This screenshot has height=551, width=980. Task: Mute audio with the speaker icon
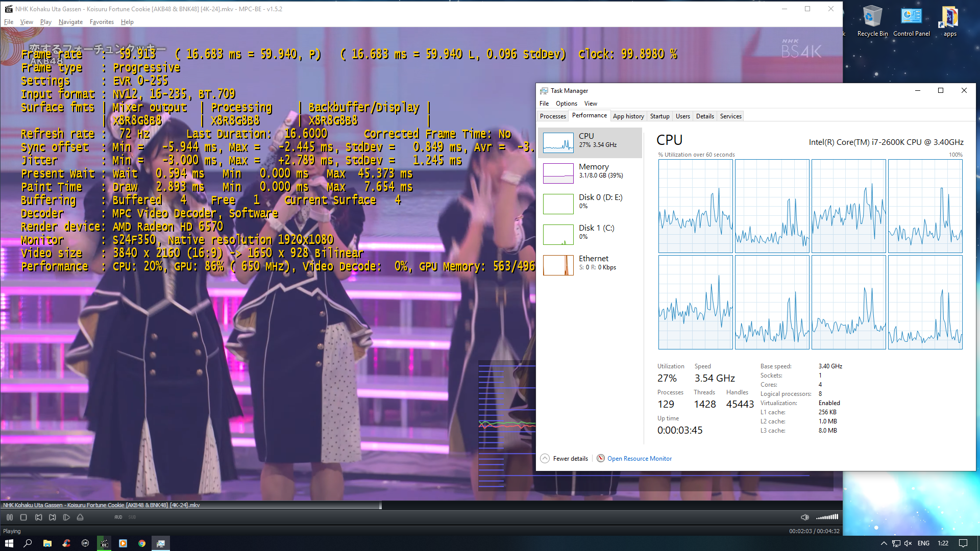804,517
